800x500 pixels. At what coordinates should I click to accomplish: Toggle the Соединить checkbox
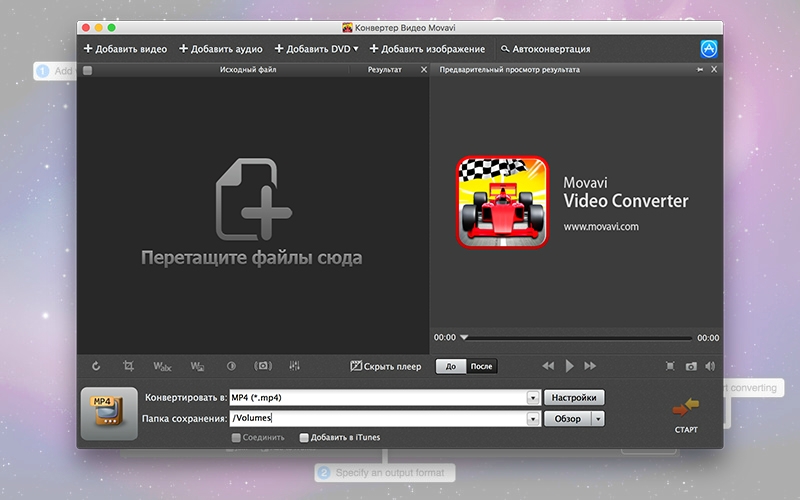coord(236,437)
